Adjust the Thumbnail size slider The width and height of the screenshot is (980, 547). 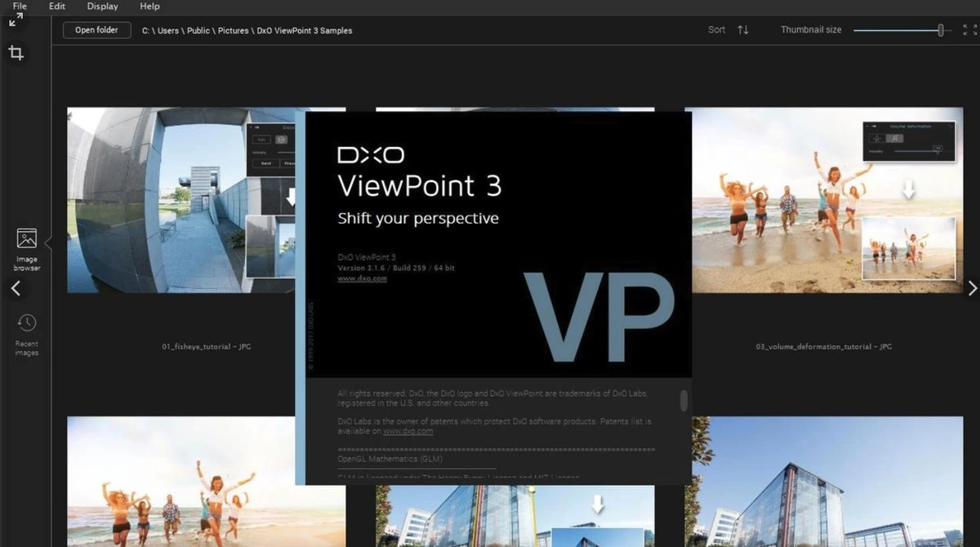tap(902, 30)
